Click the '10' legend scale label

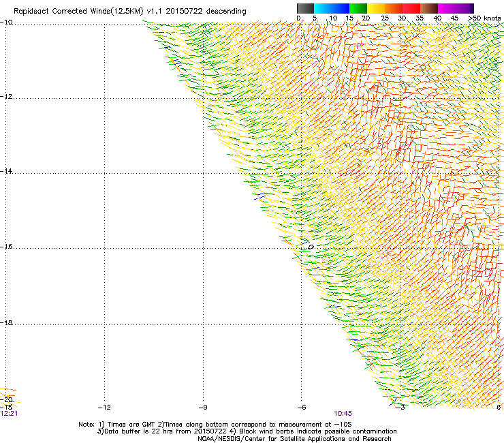pyautogui.click(x=333, y=18)
